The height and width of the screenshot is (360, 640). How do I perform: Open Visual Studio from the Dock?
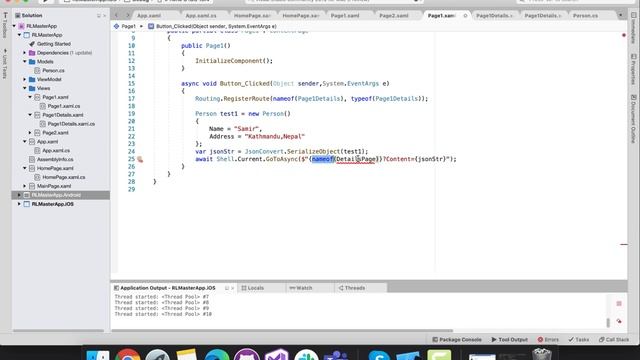point(277,354)
